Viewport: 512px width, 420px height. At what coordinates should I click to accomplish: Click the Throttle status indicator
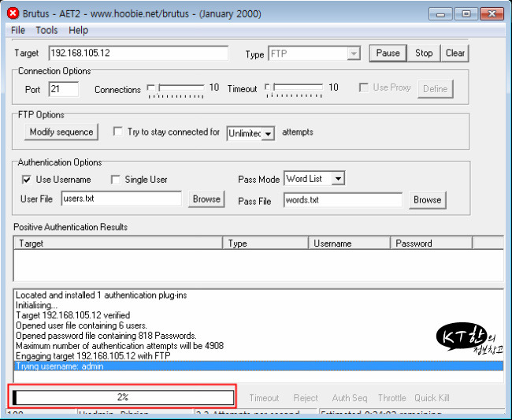(391, 398)
